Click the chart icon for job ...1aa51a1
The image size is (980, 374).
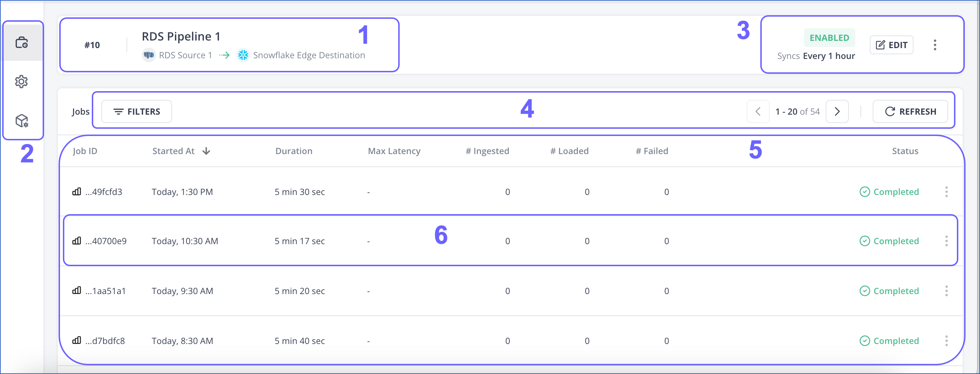[77, 290]
